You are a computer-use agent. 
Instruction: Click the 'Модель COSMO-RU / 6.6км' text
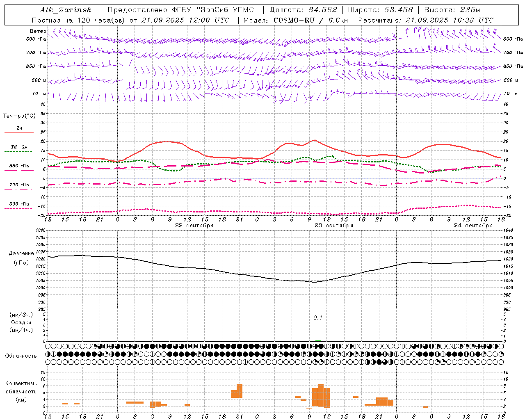tap(296, 20)
